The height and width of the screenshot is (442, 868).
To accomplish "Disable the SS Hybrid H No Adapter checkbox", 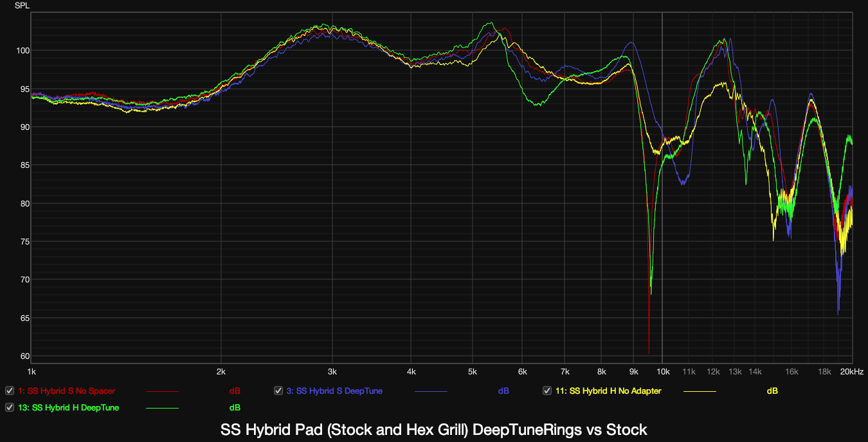I will pyautogui.click(x=547, y=391).
